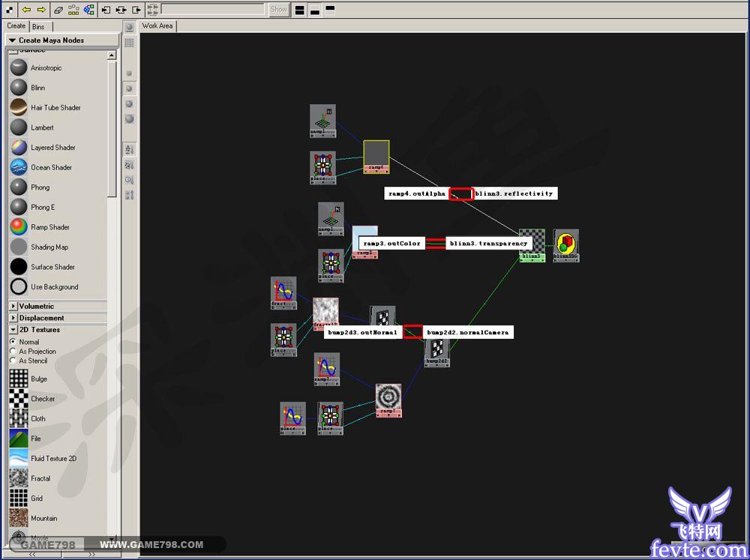Image resolution: width=750 pixels, height=560 pixels.
Task: Expand the Displacement section
Action: (x=13, y=318)
